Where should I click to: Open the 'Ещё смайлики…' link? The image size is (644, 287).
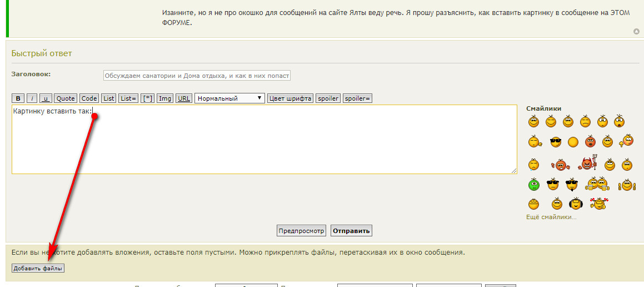pos(551,217)
